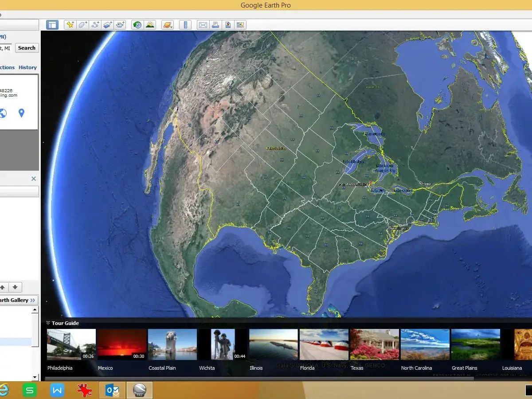This screenshot has height=399, width=532.
Task: Click the blue map pin icon in search result
Action: 21,113
